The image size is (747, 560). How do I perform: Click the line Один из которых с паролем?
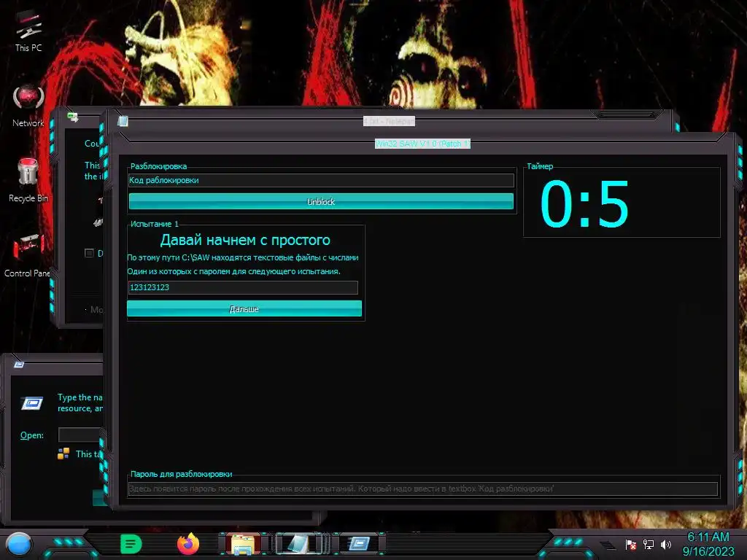click(233, 271)
